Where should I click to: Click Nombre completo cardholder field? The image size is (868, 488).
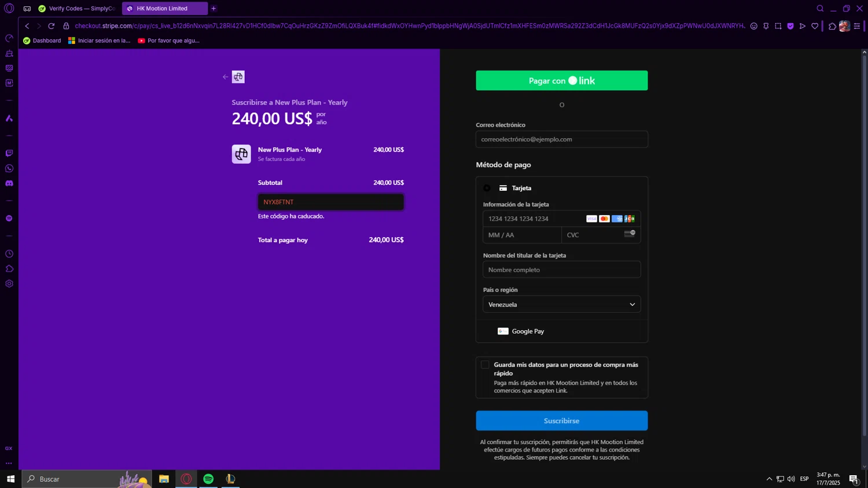pyautogui.click(x=561, y=269)
